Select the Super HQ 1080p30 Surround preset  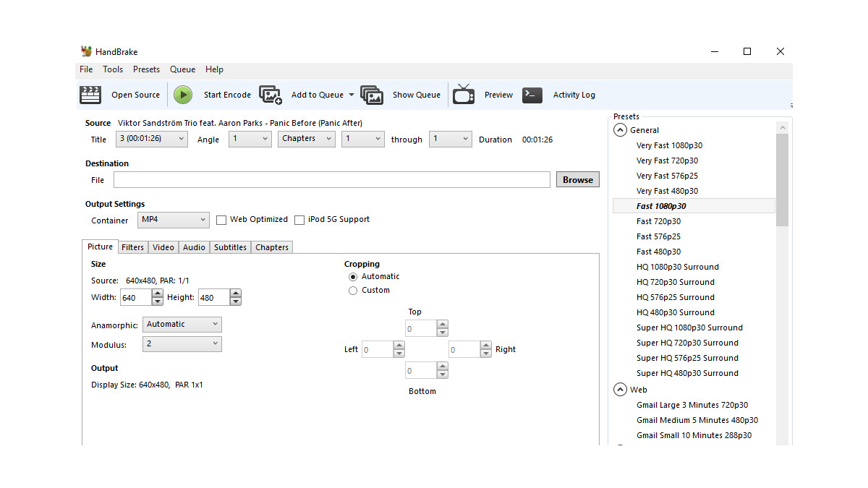pyautogui.click(x=689, y=328)
